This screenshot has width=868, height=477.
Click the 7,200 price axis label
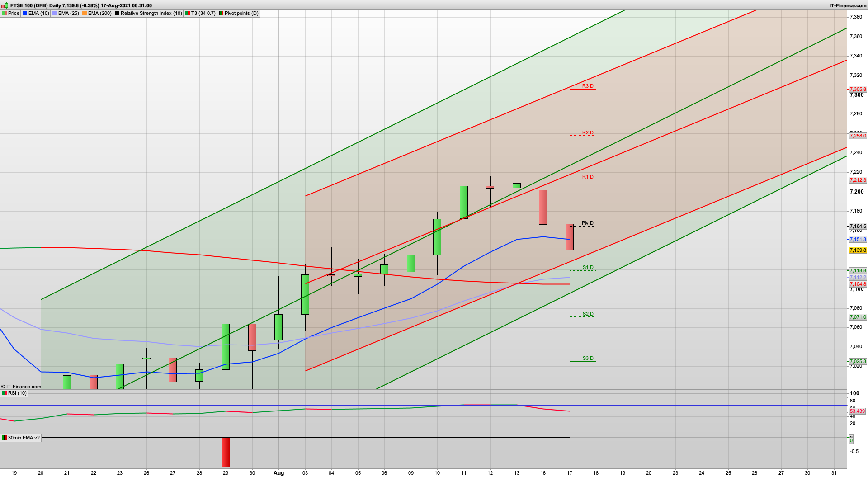pyautogui.click(x=857, y=192)
